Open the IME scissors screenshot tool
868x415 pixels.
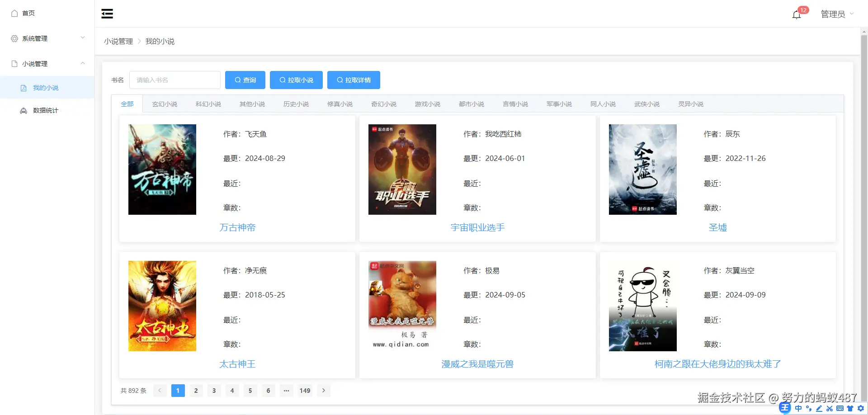point(830,408)
